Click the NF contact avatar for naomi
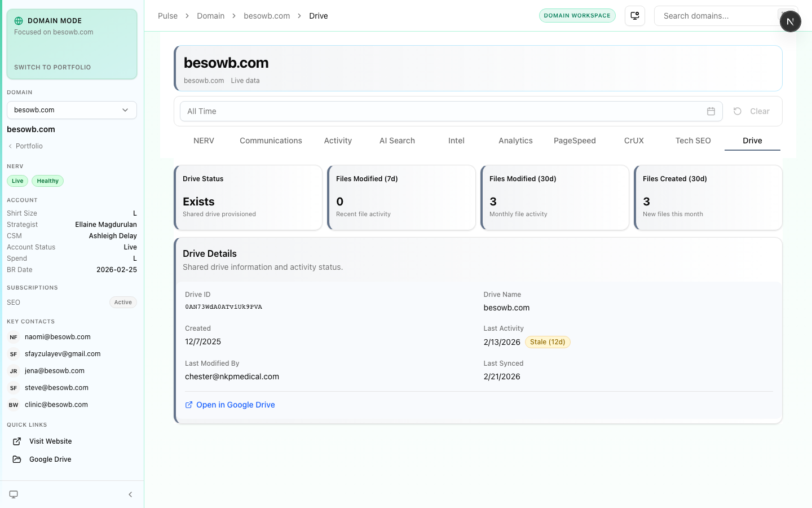The image size is (812, 508). pyautogui.click(x=14, y=337)
